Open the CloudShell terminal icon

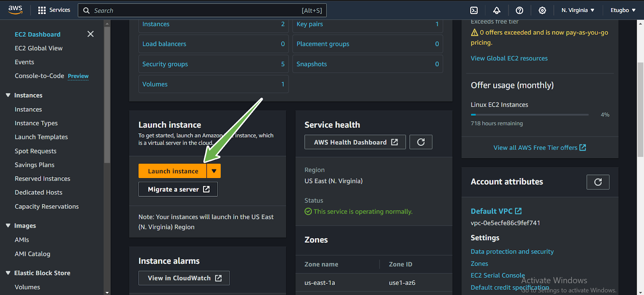474,10
